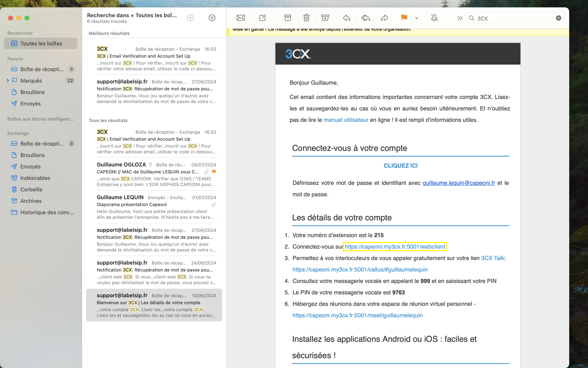Screen dimensions: 588x368
Task: Forward the selected email
Action: [x=384, y=18]
